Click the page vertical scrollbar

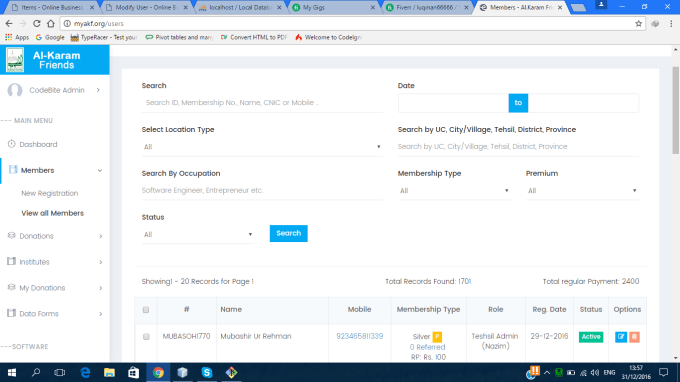(x=676, y=110)
